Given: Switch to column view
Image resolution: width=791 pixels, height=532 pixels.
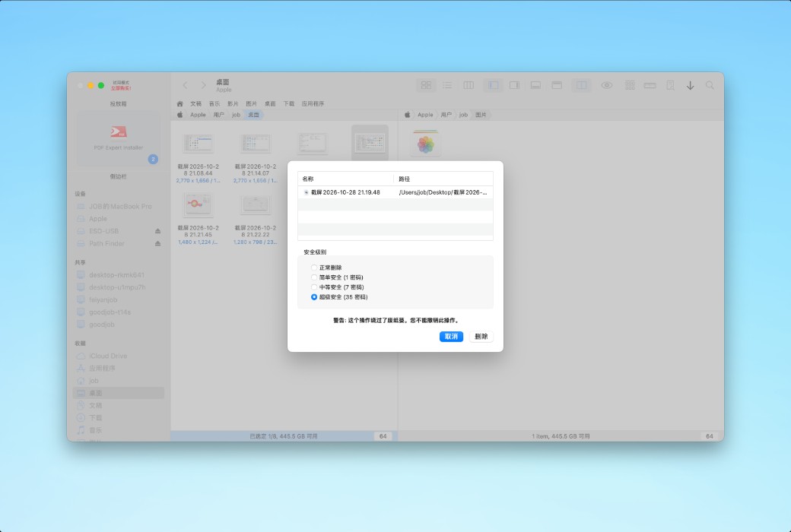Looking at the screenshot, I should click(469, 85).
